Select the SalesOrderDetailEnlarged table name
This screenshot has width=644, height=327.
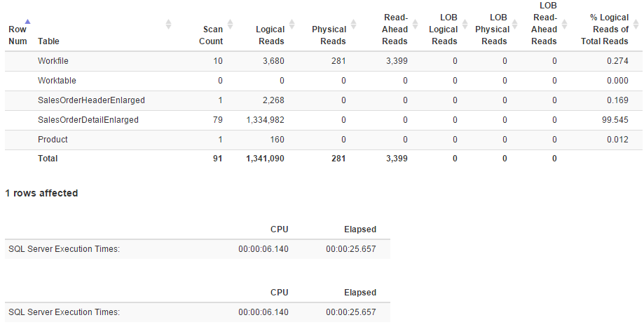coord(88,120)
